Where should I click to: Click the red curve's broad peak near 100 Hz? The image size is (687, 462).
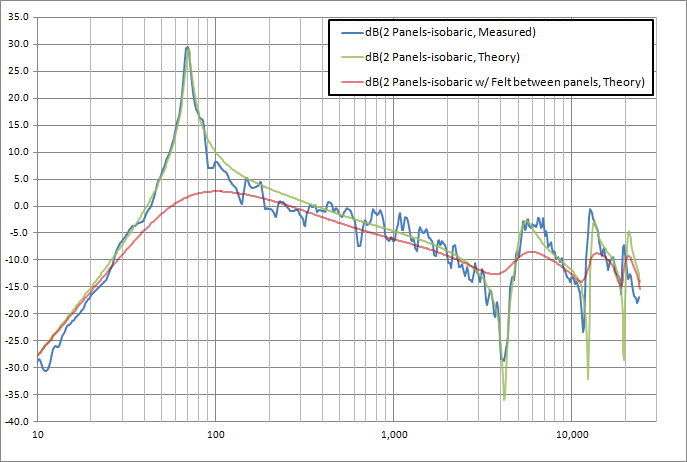217,191
